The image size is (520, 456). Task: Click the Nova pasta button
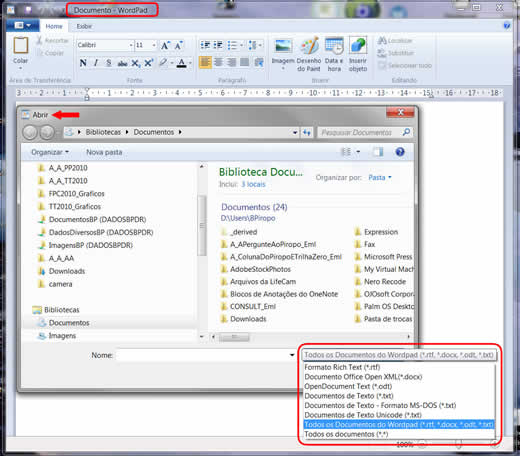tap(104, 152)
